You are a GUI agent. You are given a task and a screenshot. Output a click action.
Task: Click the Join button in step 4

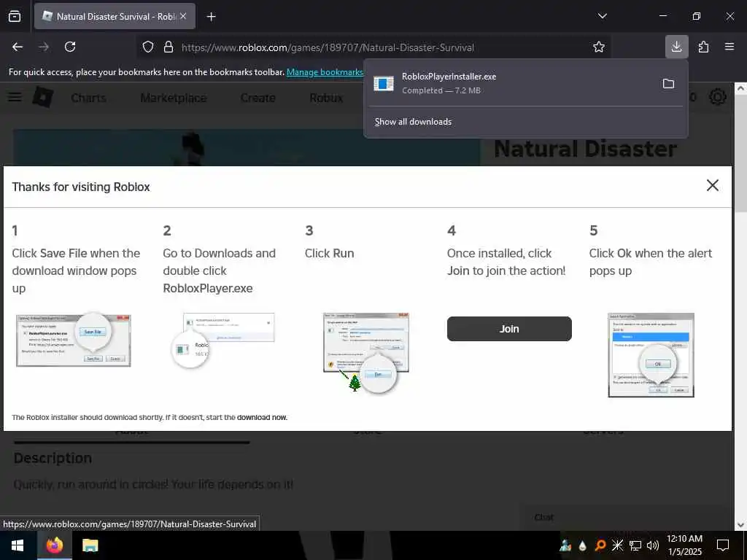coord(509,329)
